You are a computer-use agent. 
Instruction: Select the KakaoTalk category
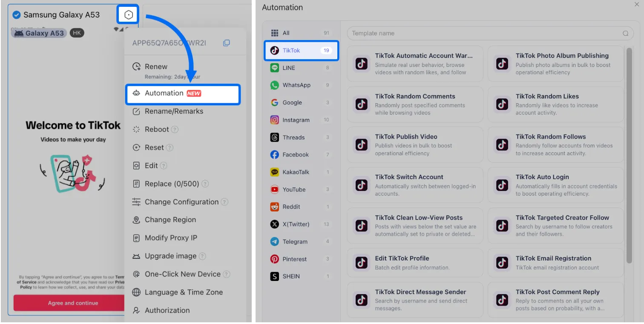pos(301,172)
